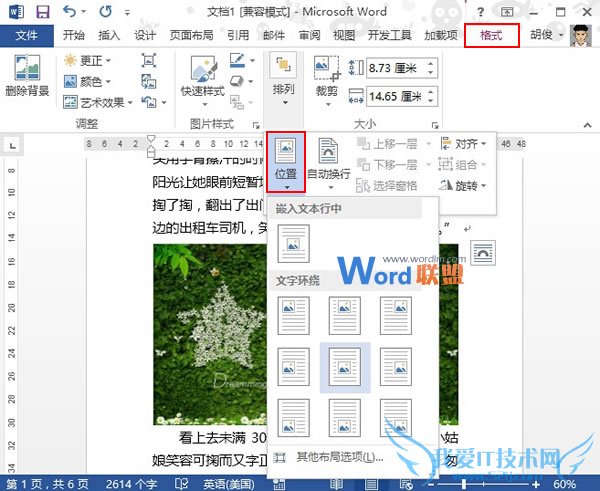Screen dimensions: 600x491
Task: Click the Position (位置) button
Action: (286, 162)
